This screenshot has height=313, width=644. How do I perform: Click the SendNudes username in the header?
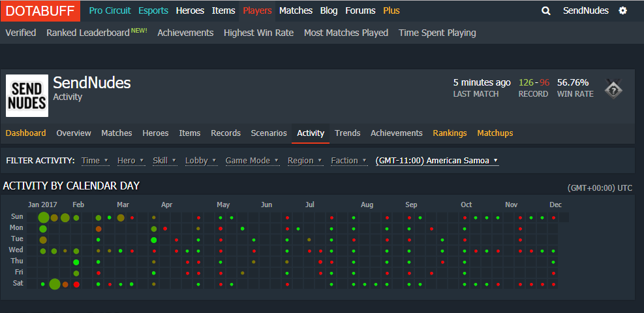click(585, 10)
